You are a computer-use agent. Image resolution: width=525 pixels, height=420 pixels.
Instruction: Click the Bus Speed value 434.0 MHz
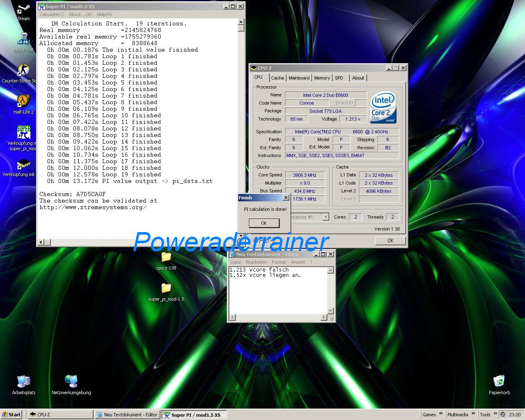point(305,191)
